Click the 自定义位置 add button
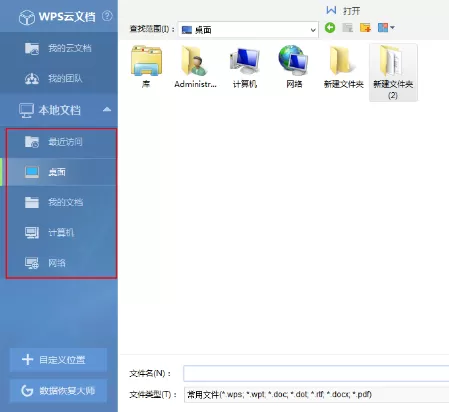Viewport: 449px width, 412px height. click(x=58, y=360)
